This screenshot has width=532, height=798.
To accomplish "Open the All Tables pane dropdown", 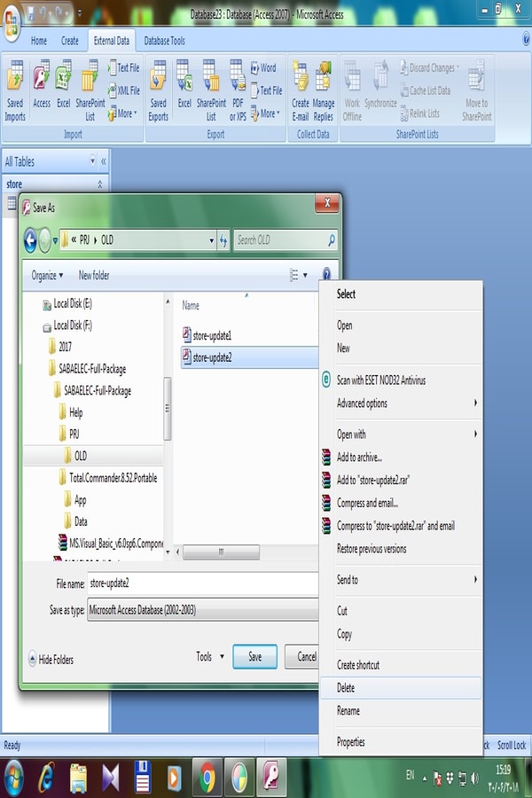I will pos(92,160).
